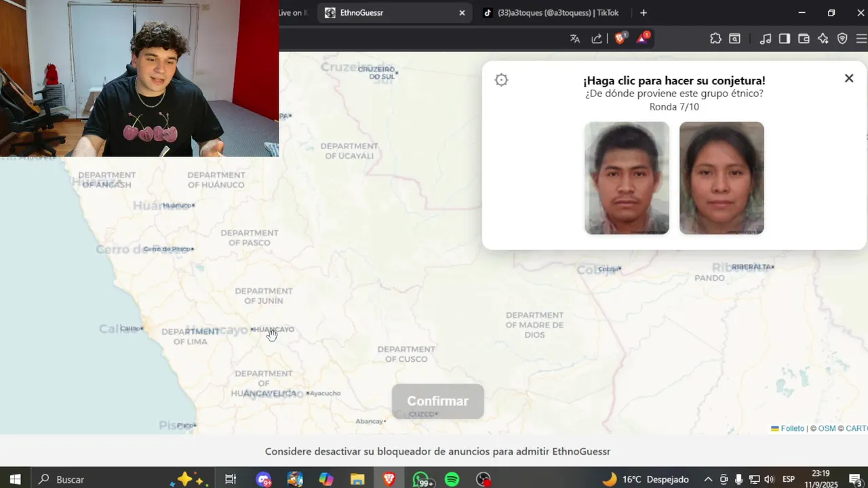Click the Ayacucho map label
Screen dimensions: 868x488
(x=324, y=393)
